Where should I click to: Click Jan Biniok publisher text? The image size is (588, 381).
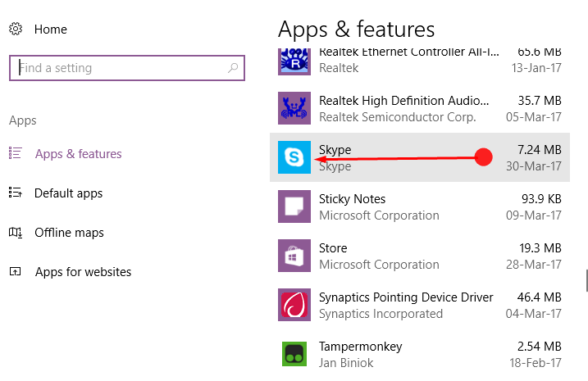346,363
